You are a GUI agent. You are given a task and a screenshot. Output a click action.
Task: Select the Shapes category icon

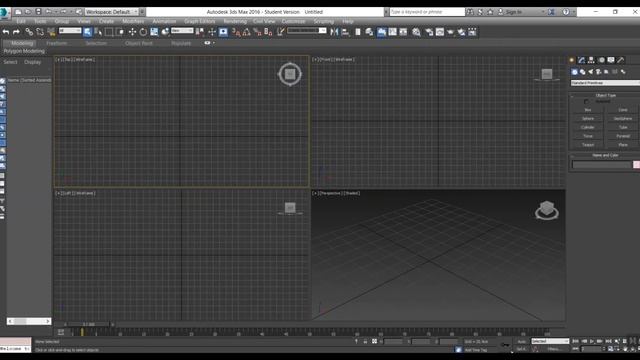582,72
